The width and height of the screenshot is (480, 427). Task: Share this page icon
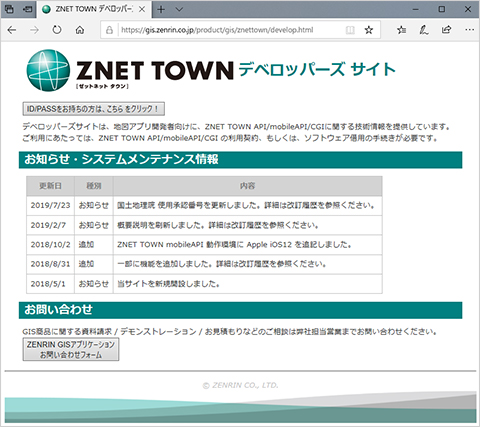pyautogui.click(x=447, y=30)
